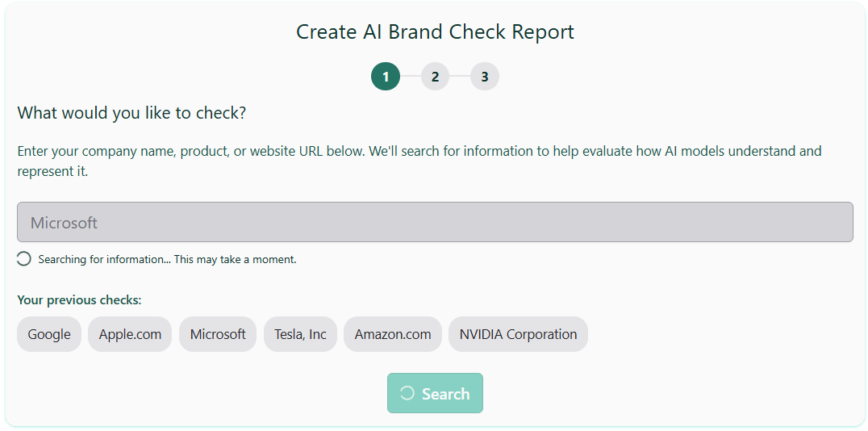Click the step 1 progress indicator
The width and height of the screenshot is (868, 431).
click(386, 77)
